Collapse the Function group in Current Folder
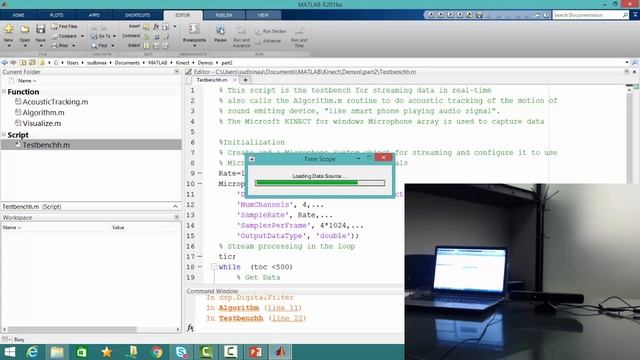The height and width of the screenshot is (360, 640). [4, 91]
